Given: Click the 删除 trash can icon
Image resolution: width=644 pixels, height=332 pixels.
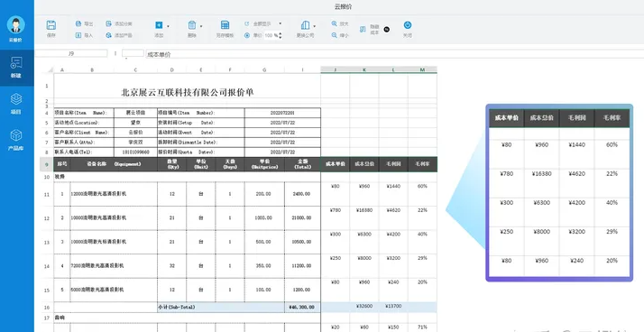Looking at the screenshot, I should (x=192, y=25).
